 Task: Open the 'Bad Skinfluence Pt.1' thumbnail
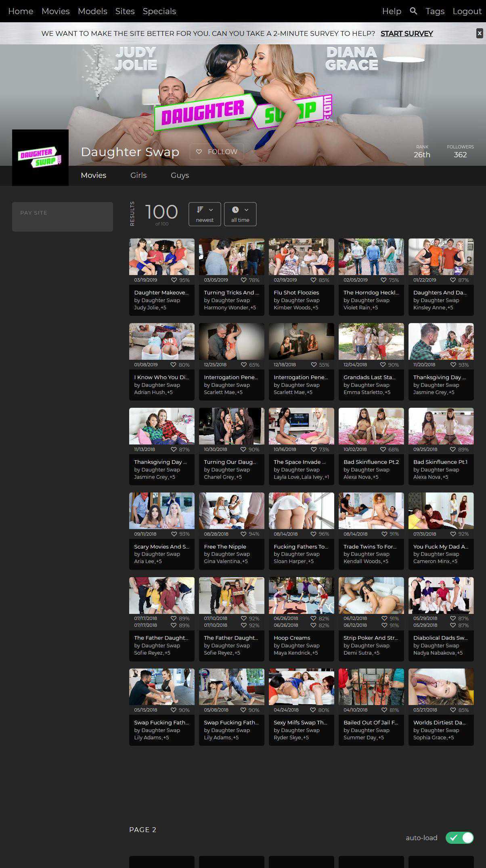[441, 426]
